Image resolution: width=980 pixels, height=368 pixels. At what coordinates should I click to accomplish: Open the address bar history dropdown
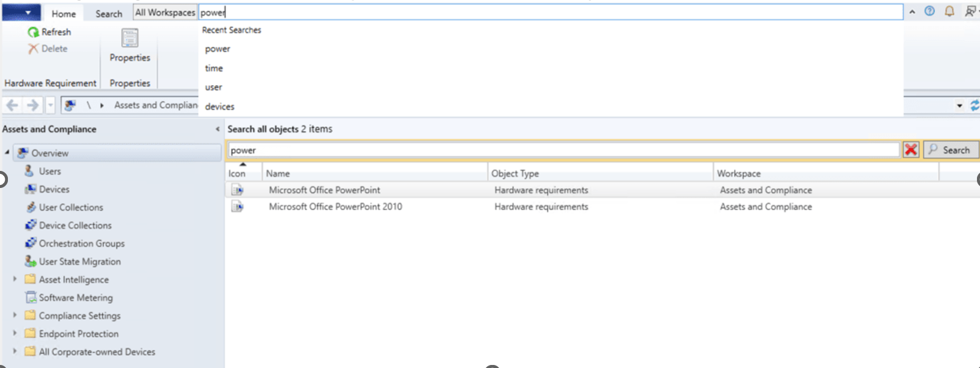tap(959, 105)
